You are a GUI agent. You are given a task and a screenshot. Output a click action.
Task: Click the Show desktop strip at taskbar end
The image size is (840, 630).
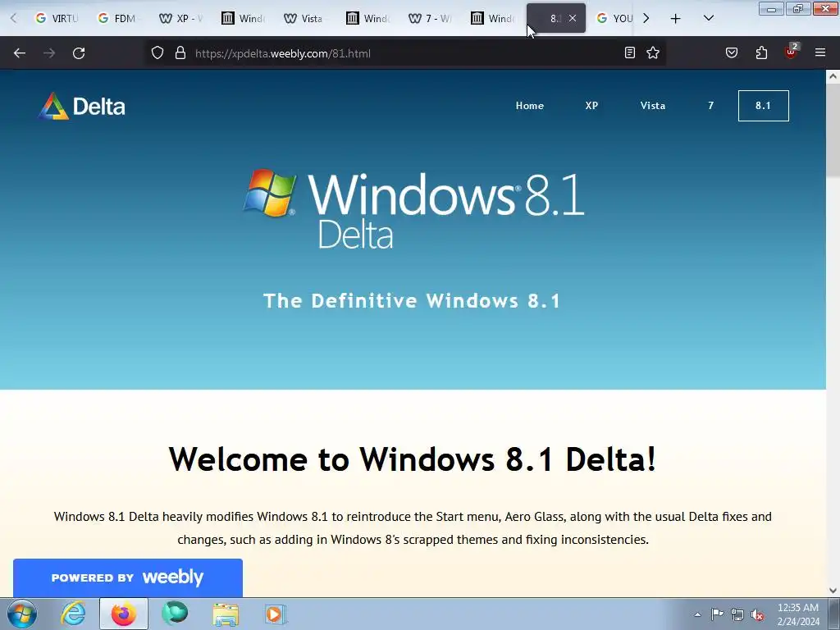pos(834,614)
